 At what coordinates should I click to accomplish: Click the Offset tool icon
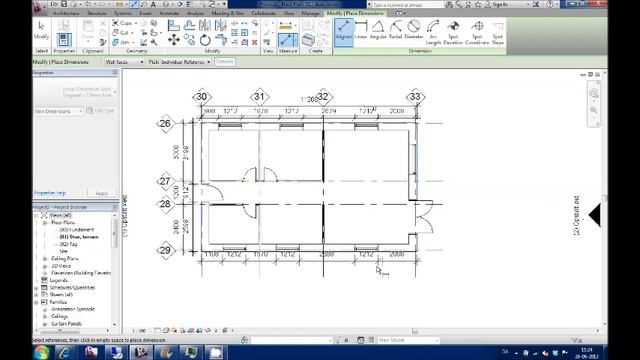[189, 26]
